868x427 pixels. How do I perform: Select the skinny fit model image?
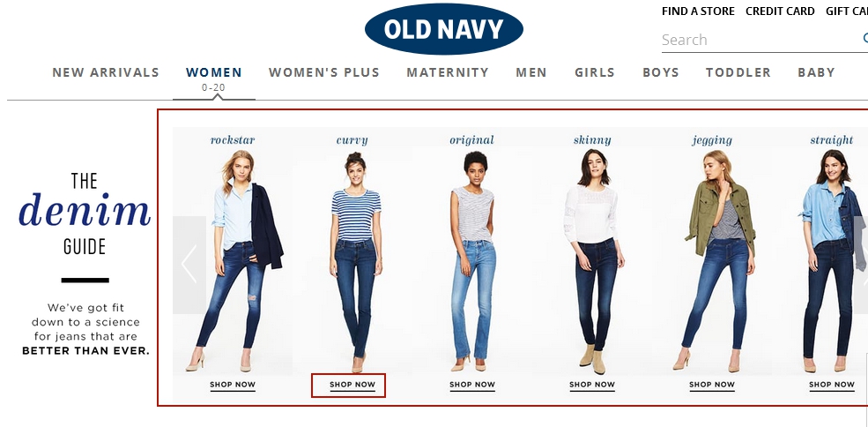592,260
